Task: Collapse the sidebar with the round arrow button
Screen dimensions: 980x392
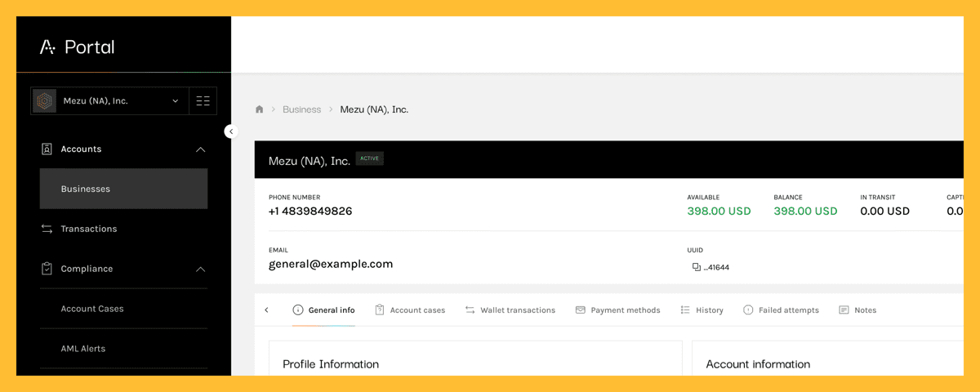Action: 231,131
